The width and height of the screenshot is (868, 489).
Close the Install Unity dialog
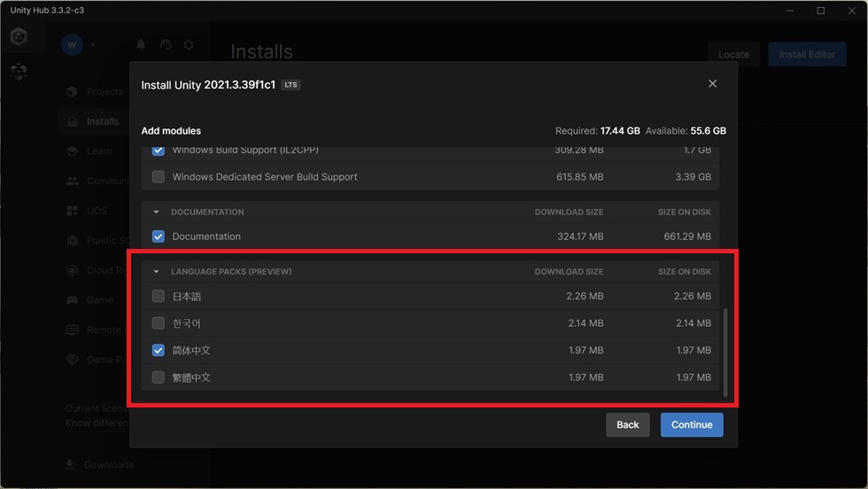[x=712, y=83]
